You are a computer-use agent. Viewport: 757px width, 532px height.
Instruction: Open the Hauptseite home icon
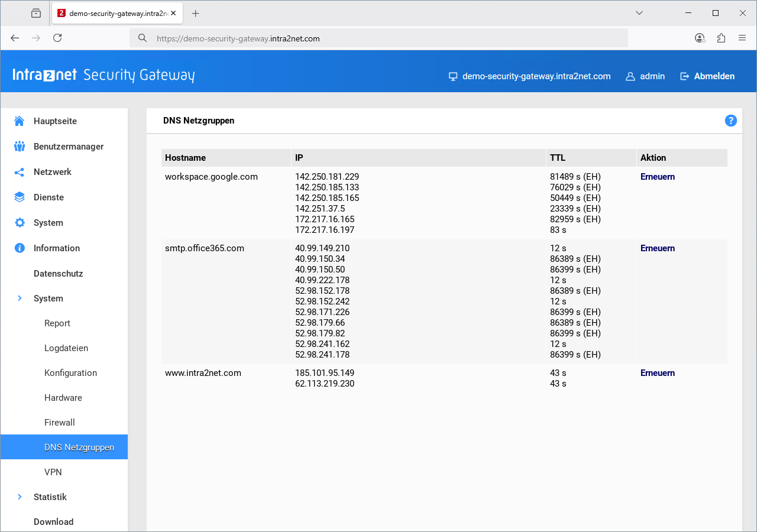coord(19,121)
